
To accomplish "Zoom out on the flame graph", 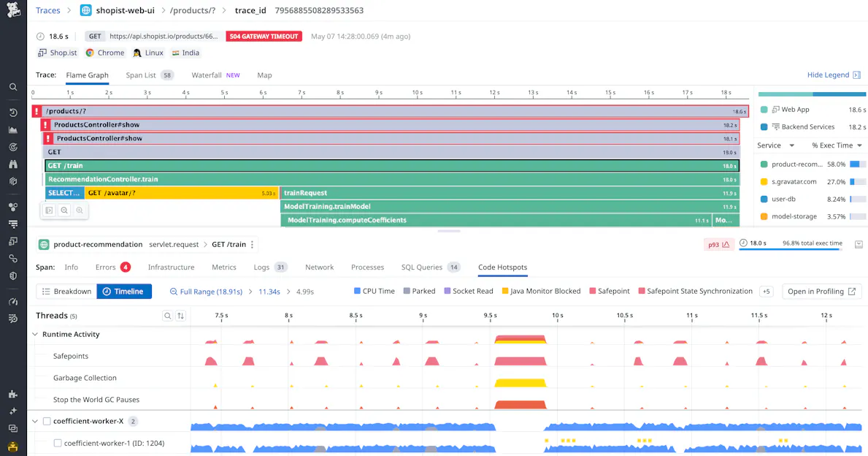I will coord(63,210).
